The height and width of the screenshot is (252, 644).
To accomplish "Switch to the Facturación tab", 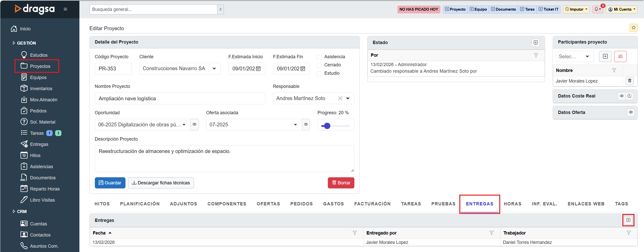I will coord(372,204).
